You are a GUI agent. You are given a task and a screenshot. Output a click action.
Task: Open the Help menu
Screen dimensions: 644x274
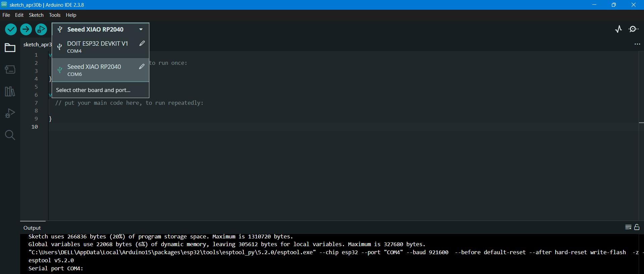coord(71,15)
